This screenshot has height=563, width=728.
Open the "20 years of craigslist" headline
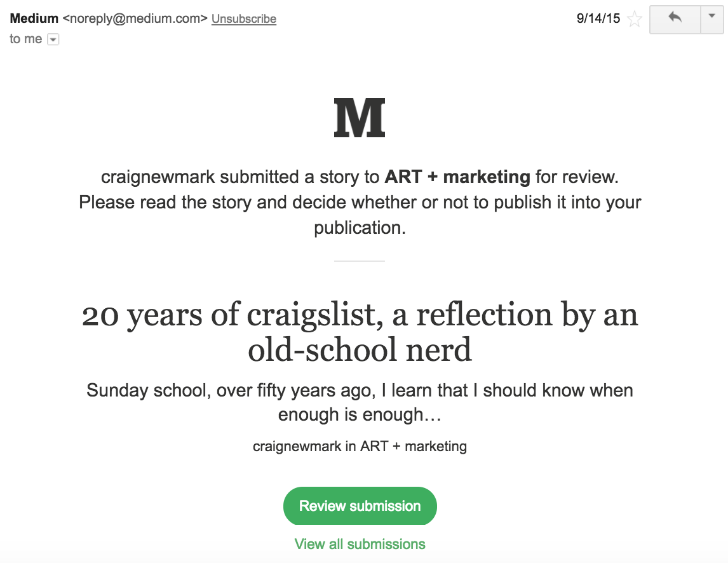(360, 332)
